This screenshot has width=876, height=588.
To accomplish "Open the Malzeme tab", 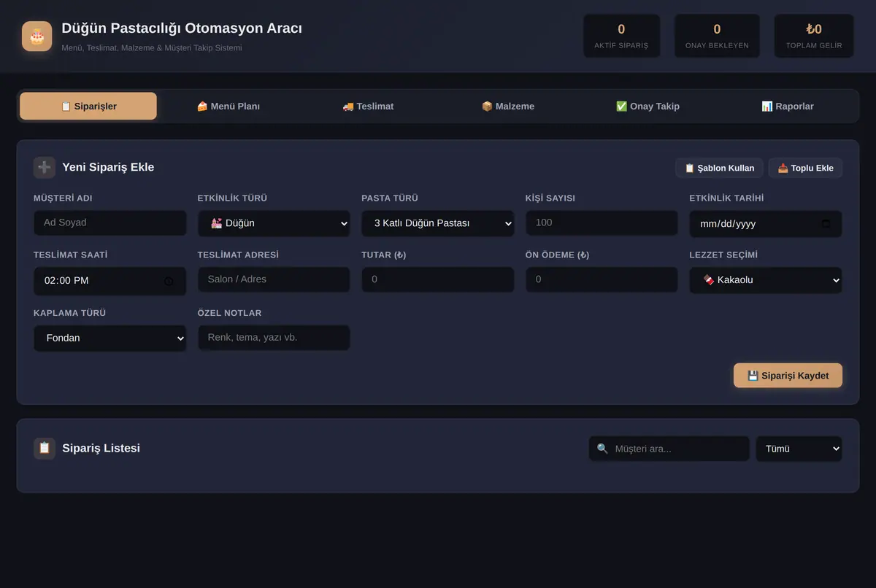I will click(x=508, y=106).
